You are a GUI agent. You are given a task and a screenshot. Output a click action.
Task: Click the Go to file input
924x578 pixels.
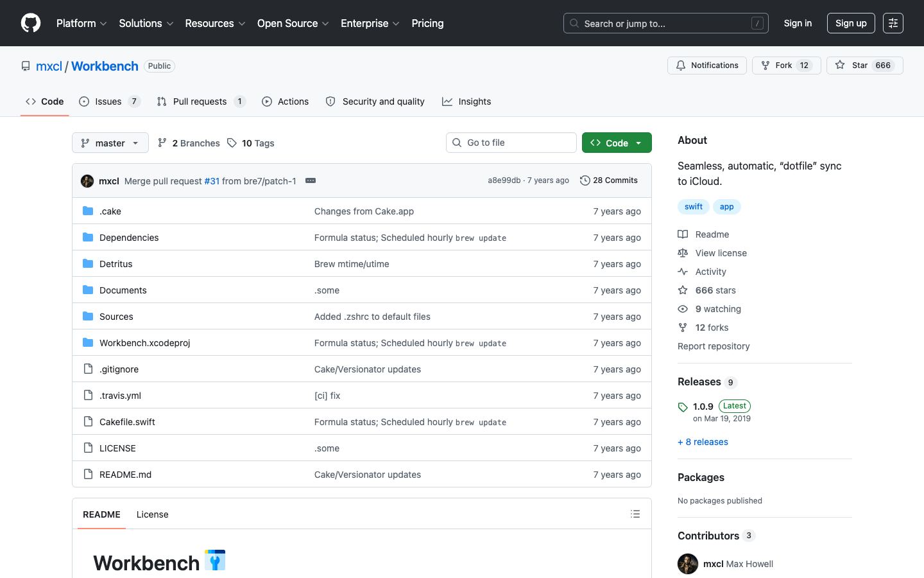tap(511, 143)
